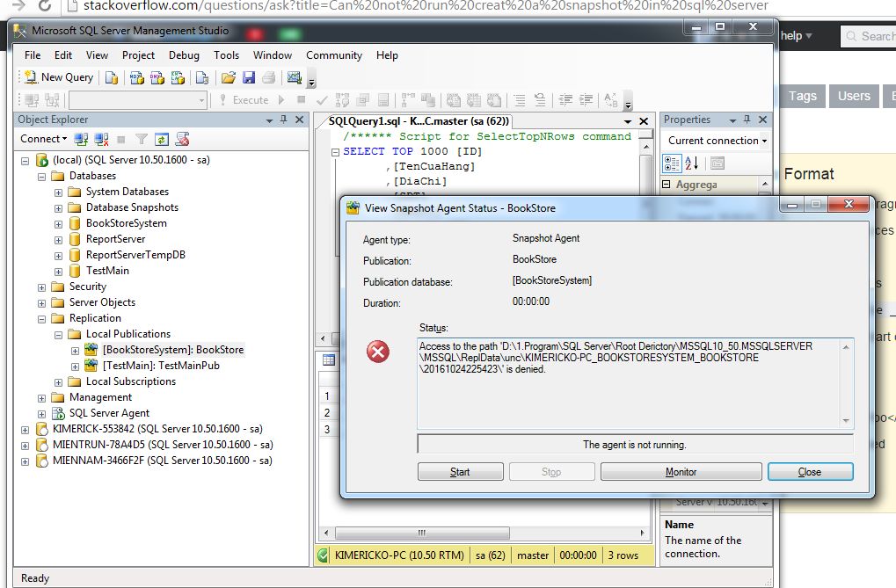The image size is (896, 588).
Task: Click Analysis Services MDX Query icon
Action: (x=136, y=77)
